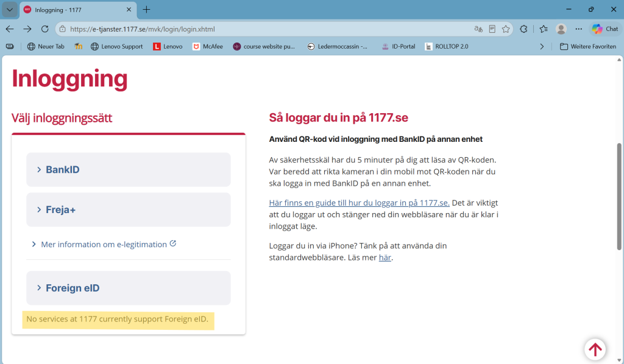Open the McAfee bookmark
This screenshot has height=364, width=624.
[x=207, y=46]
